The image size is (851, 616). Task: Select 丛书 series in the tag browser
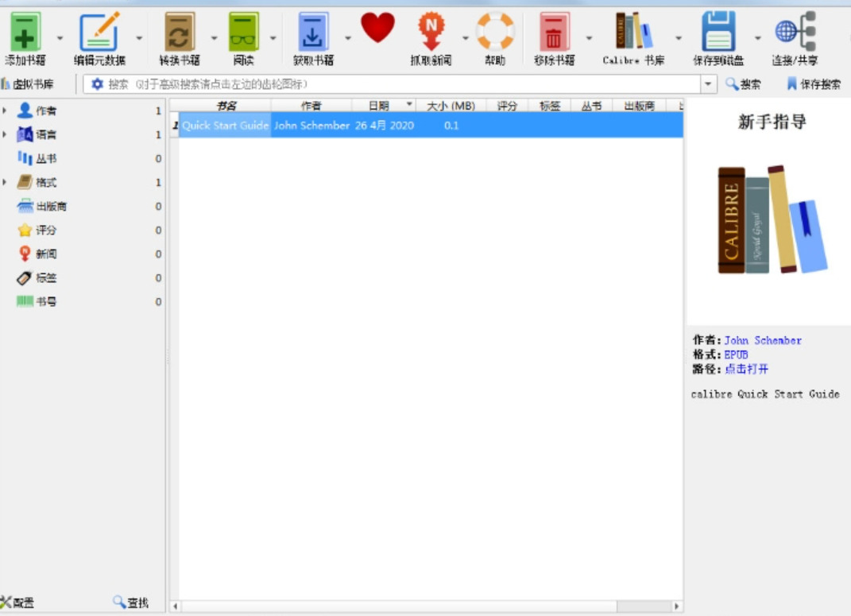pos(46,158)
